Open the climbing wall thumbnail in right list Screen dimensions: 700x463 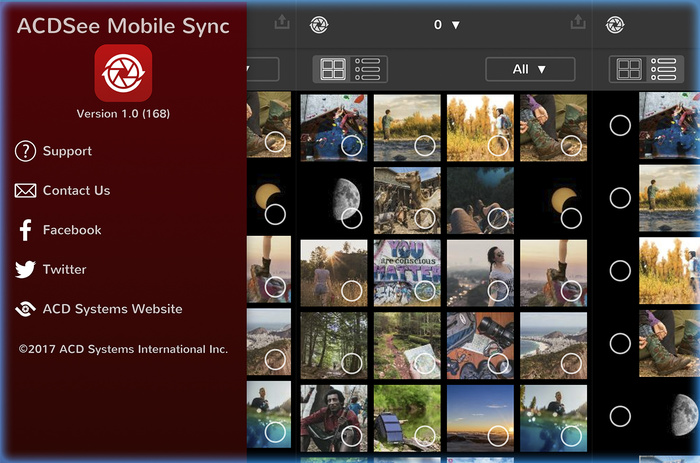tap(669, 125)
